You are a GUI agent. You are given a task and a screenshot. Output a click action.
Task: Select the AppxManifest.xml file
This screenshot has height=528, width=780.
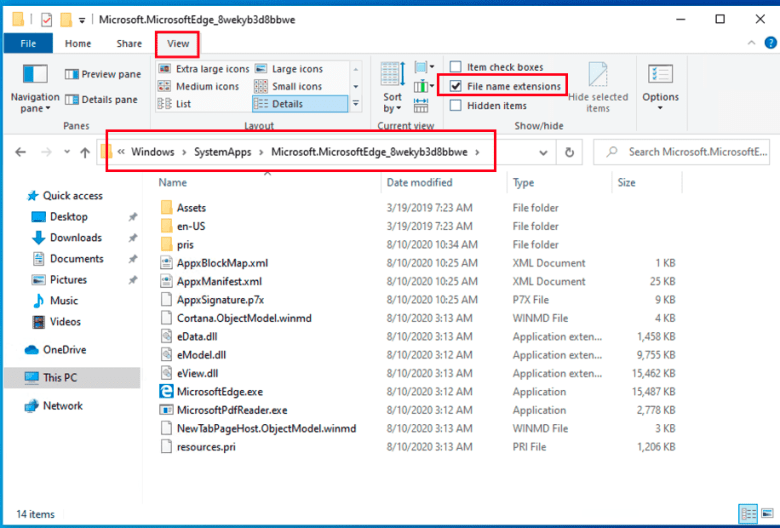pyautogui.click(x=219, y=281)
